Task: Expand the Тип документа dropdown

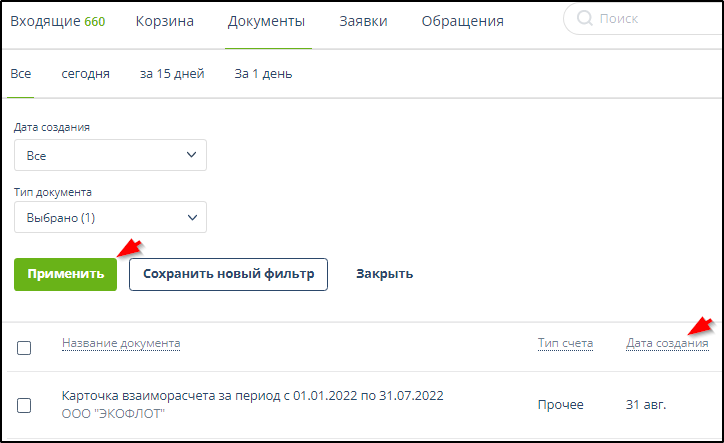Action: click(110, 217)
